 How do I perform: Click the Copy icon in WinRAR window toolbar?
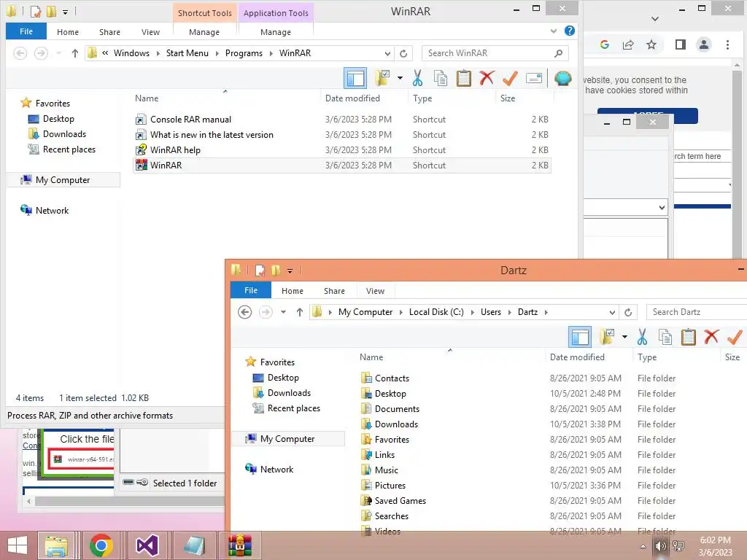pyautogui.click(x=440, y=78)
